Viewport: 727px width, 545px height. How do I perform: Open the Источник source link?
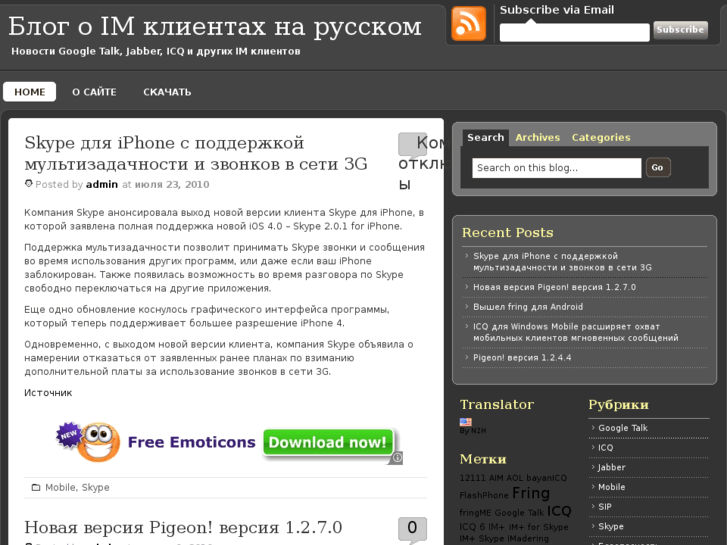coord(48,393)
